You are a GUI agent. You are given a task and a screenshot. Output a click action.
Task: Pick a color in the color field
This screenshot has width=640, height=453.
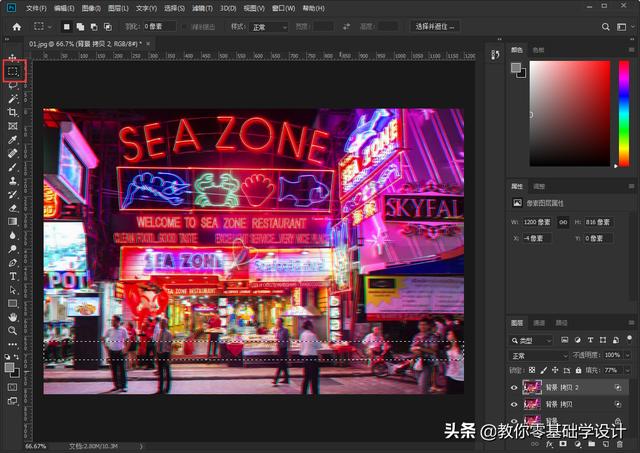570,113
